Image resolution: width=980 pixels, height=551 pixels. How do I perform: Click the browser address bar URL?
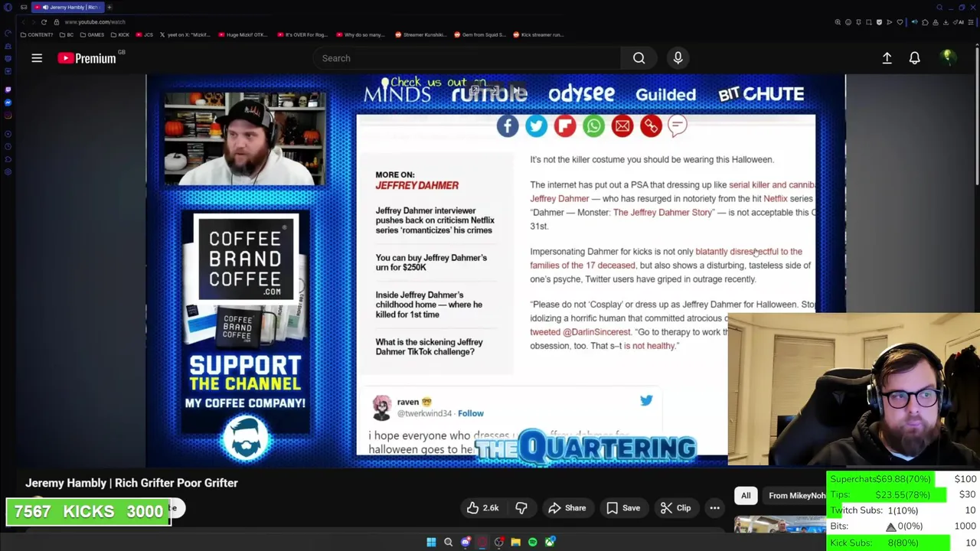click(95, 22)
